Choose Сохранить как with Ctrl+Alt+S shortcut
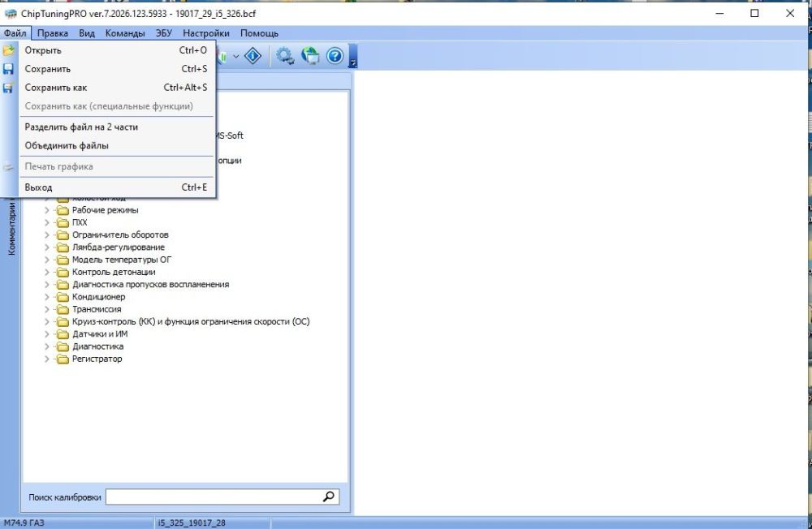812x529 pixels. (x=116, y=88)
